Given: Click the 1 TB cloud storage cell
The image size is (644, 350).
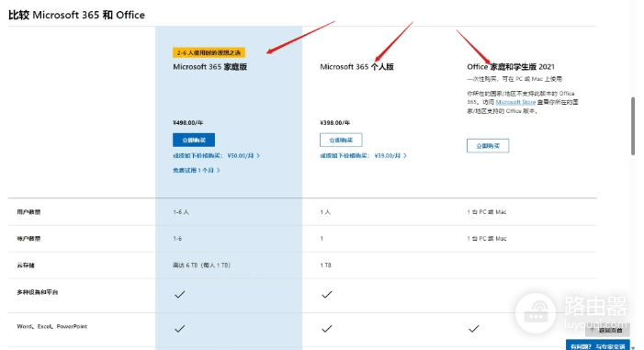Looking at the screenshot, I should pos(326,265).
